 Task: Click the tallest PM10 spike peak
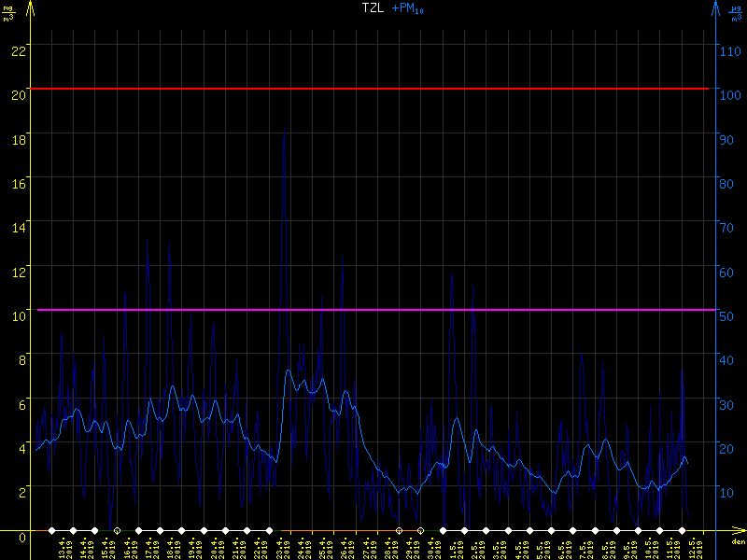pyautogui.click(x=284, y=129)
